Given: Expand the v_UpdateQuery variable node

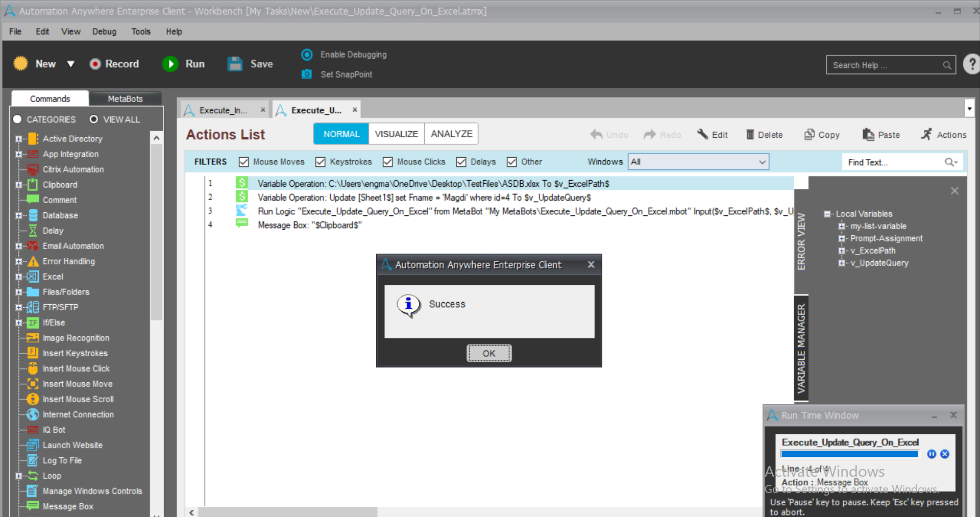Looking at the screenshot, I should coord(842,263).
